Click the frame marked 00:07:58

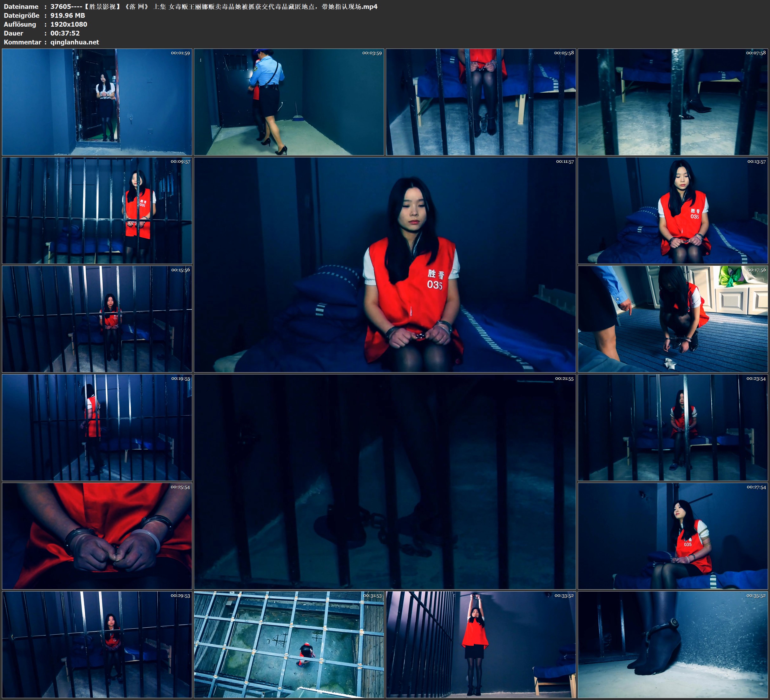(x=673, y=102)
